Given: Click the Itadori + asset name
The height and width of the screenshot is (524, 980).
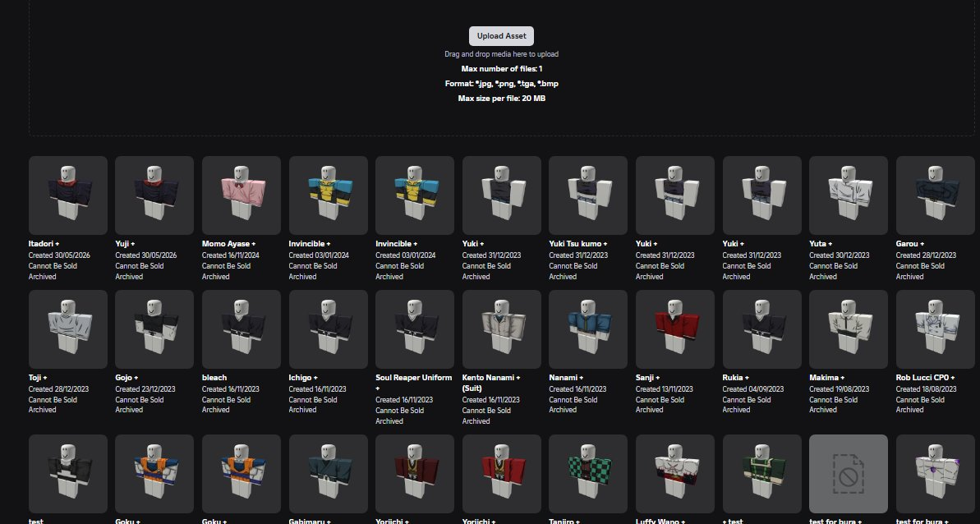Looking at the screenshot, I should pos(44,244).
